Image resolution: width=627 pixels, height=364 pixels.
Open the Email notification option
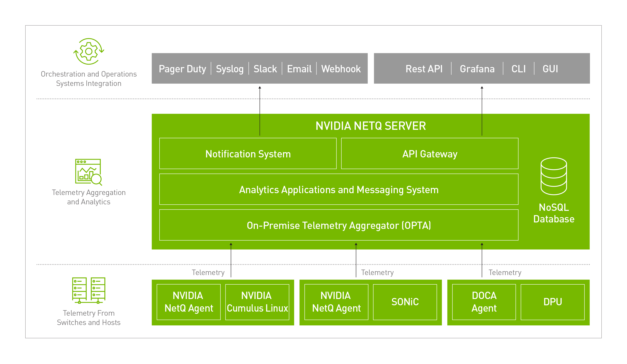[x=299, y=69]
